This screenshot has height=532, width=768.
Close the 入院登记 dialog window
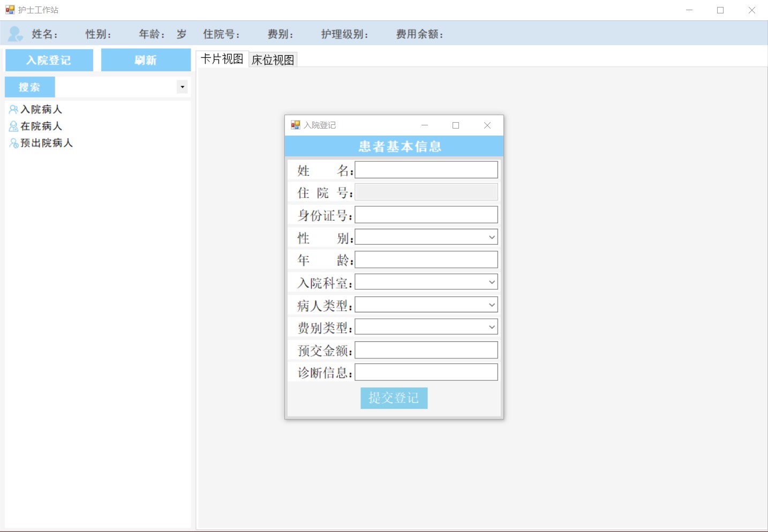pos(487,125)
